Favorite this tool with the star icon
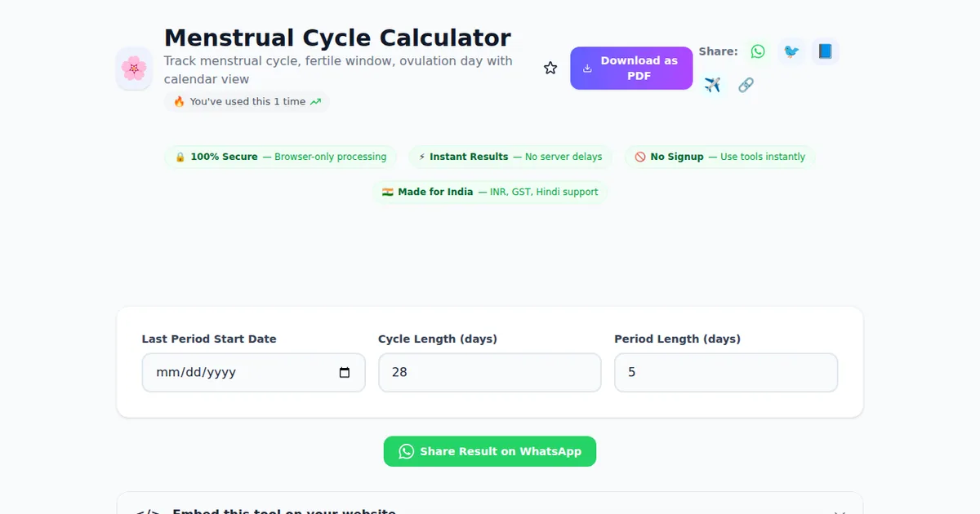 550,69
